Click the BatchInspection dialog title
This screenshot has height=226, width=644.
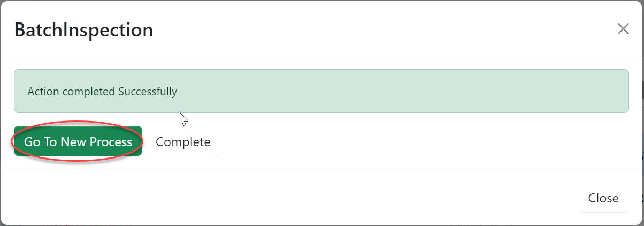tap(84, 30)
